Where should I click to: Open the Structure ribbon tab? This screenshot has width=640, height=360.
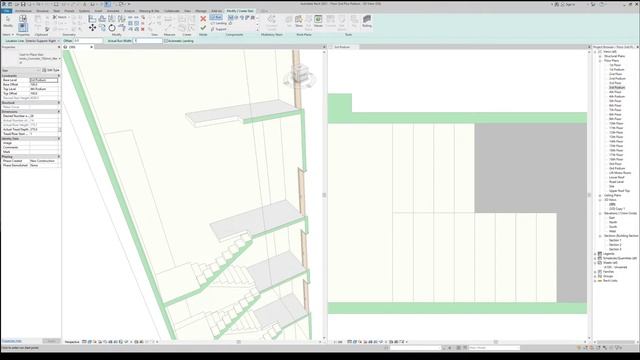coord(42,11)
